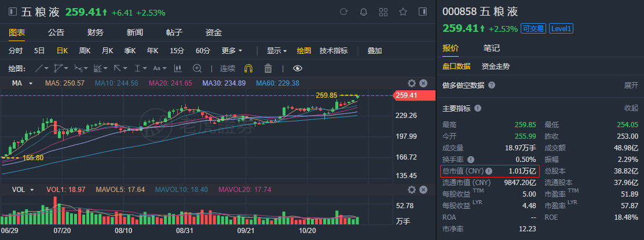Viewport: 644px width, 240px height.
Task: Toggle the 绘图 drawing toolbar
Action: (x=304, y=51)
